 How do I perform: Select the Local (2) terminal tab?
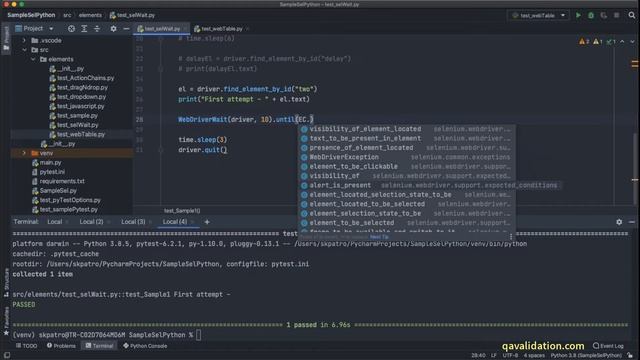coord(91,222)
